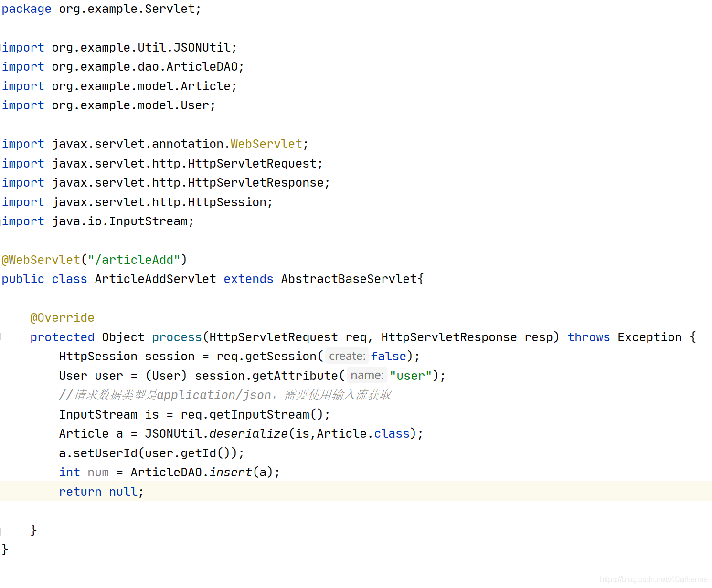
Task: Click the fold end marker at InputStream import
Action: (1, 221)
